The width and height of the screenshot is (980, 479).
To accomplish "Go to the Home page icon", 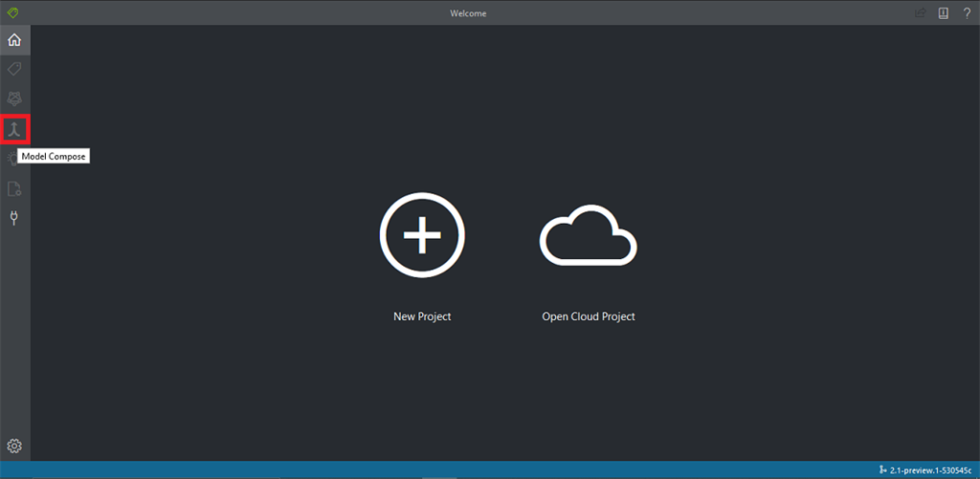I will (x=14, y=40).
